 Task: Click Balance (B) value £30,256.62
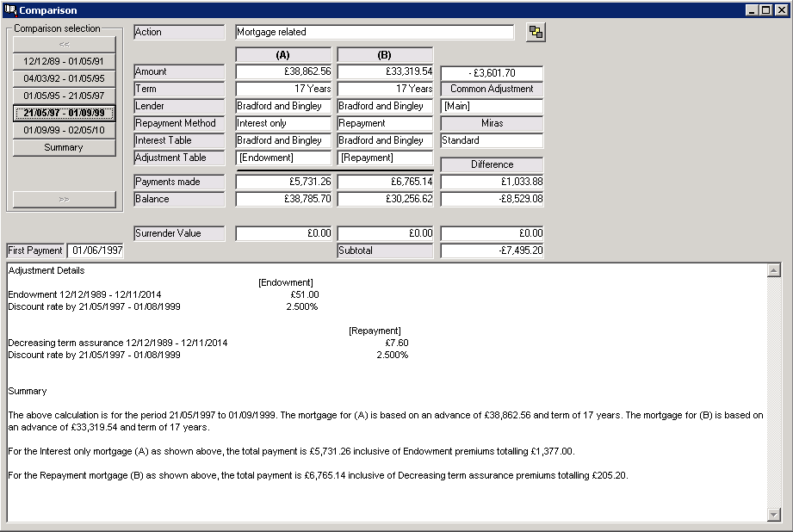385,199
